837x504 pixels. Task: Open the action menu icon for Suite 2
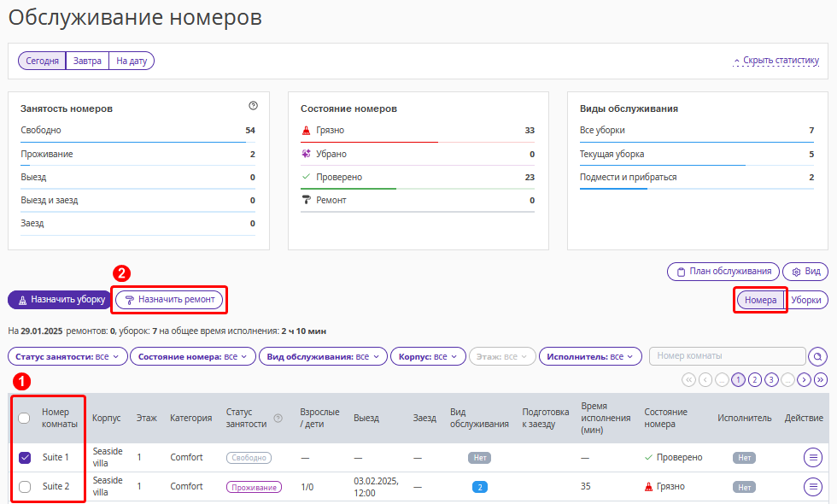(812, 486)
